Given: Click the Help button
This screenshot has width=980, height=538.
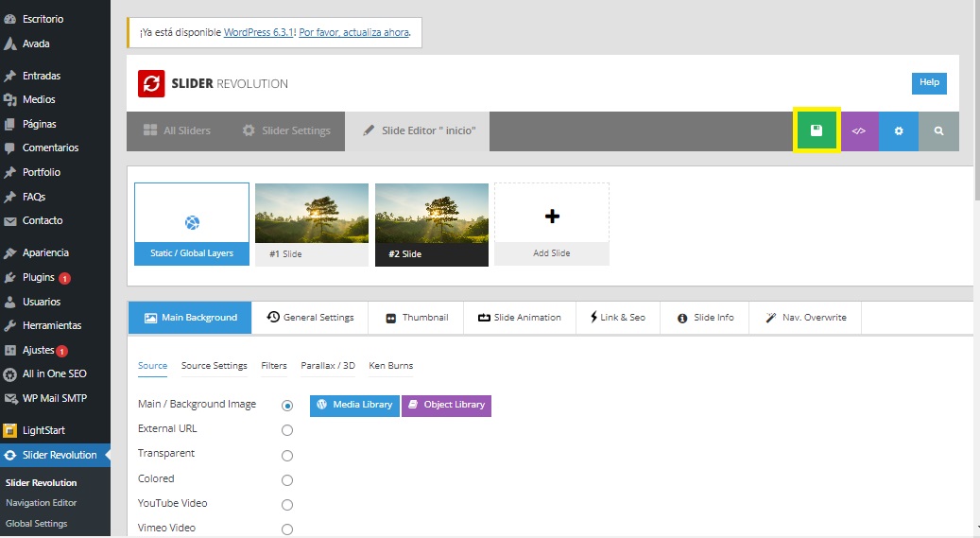Looking at the screenshot, I should tap(929, 83).
